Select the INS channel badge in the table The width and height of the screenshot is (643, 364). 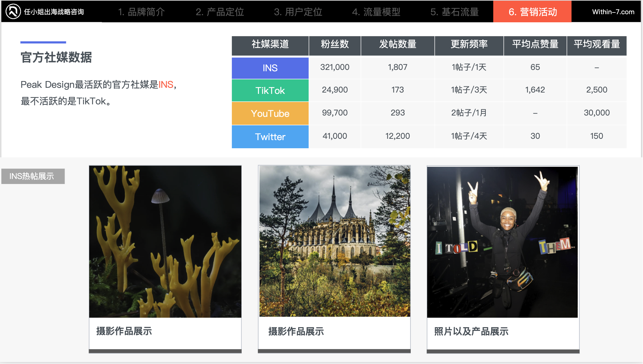270,68
